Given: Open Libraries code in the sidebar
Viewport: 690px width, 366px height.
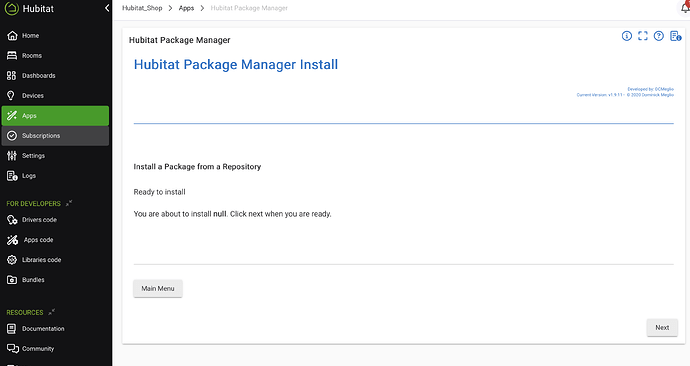Looking at the screenshot, I should pyautogui.click(x=55, y=260).
